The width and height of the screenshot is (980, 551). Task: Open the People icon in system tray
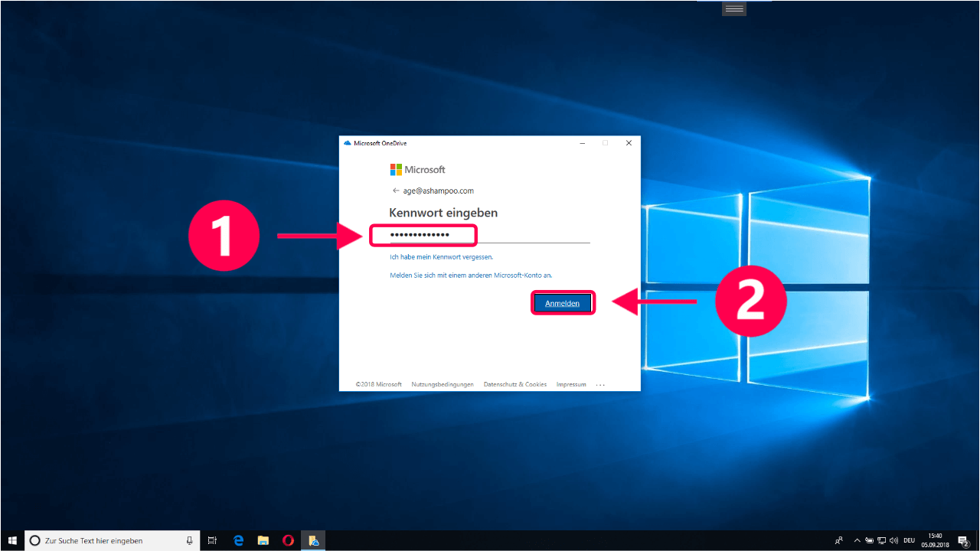[x=840, y=540]
